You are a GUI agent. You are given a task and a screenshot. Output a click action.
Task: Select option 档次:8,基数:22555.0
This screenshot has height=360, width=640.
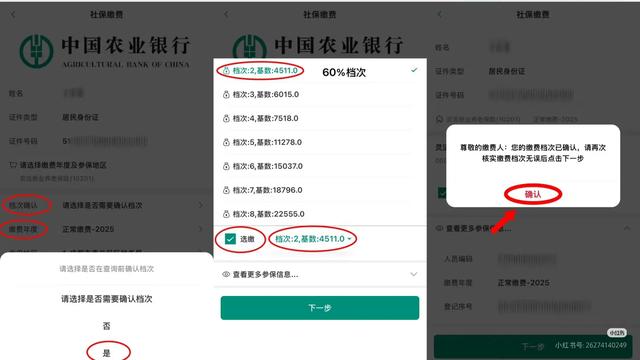[x=320, y=214]
